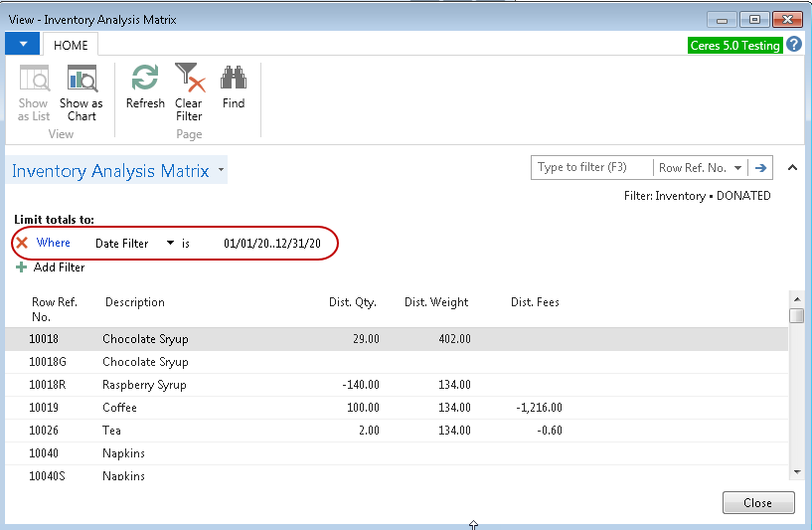Select the Coffee row 10019
Screen dimensions: 812x530
pos(119,408)
